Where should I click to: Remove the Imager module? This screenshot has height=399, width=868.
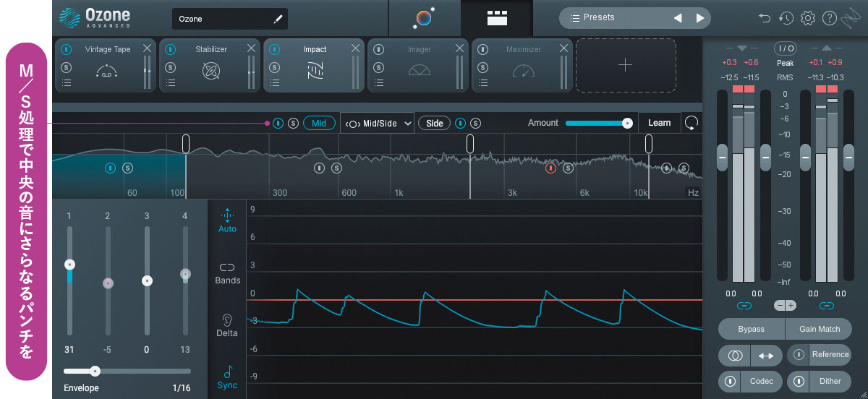(x=460, y=48)
